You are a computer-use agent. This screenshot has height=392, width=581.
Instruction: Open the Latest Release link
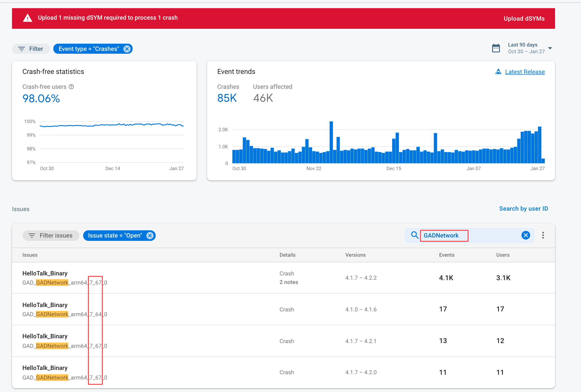(x=525, y=72)
